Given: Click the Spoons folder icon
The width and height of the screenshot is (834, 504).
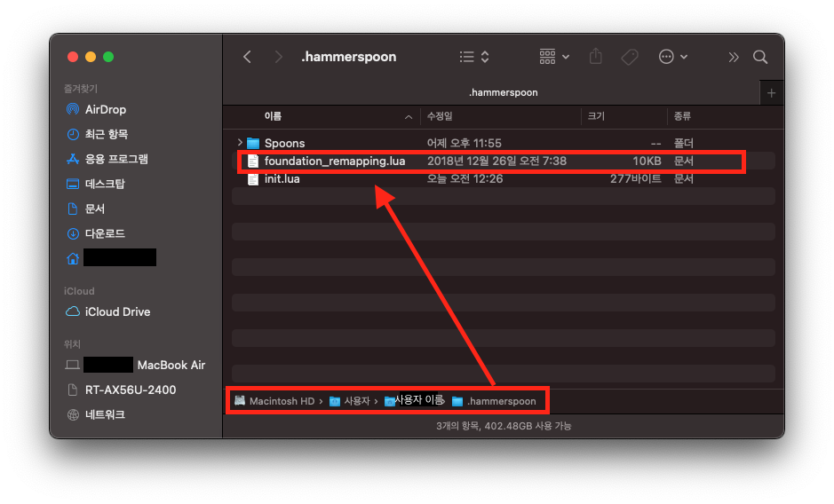Looking at the screenshot, I should point(253,143).
